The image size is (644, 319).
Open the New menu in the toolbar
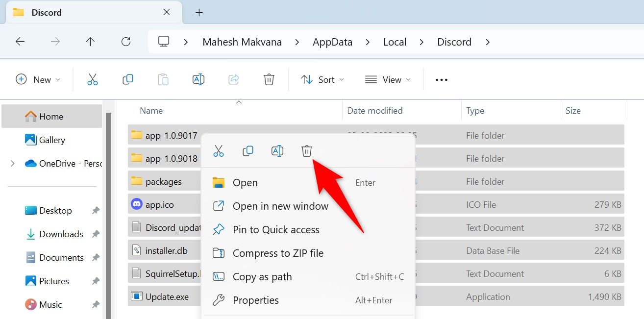pos(38,79)
